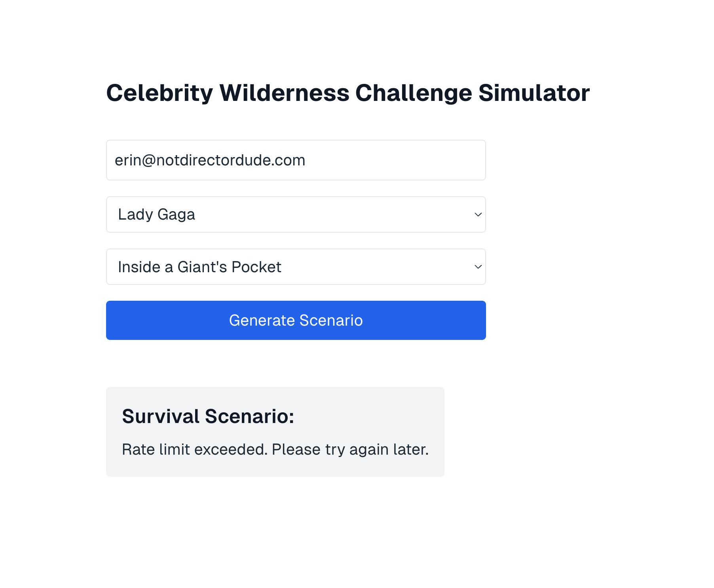Click the "Please try again later" text
Image resolution: width=714 pixels, height=588 pixels.
pyautogui.click(x=350, y=450)
